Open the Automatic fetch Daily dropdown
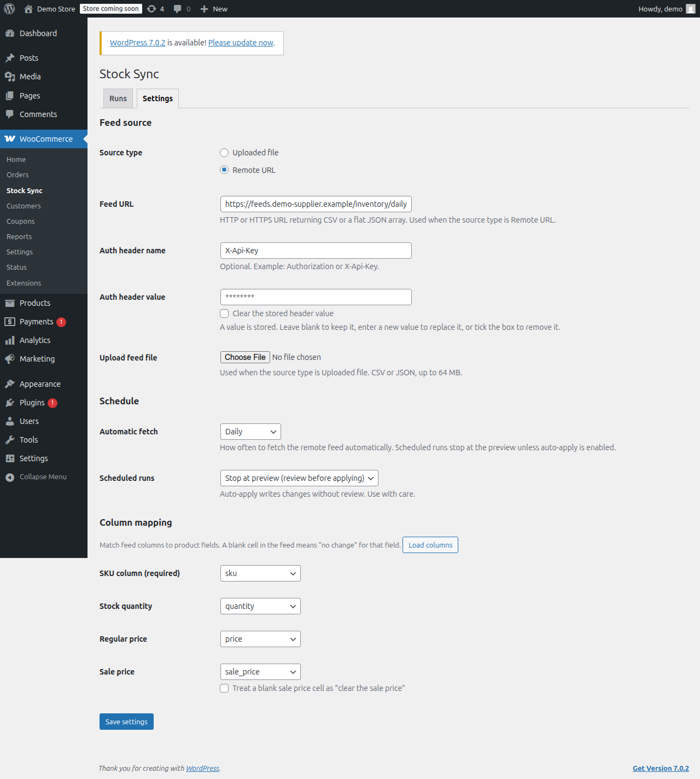Image resolution: width=700 pixels, height=779 pixels. 250,432
